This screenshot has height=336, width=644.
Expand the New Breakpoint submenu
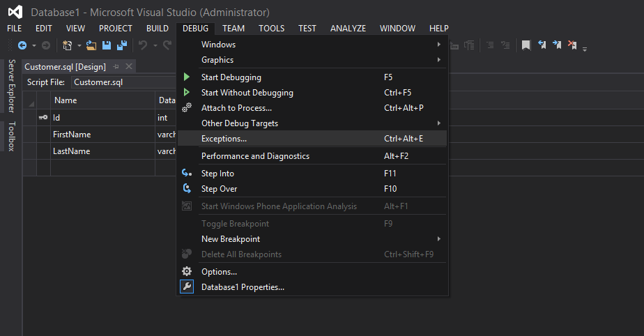point(312,238)
